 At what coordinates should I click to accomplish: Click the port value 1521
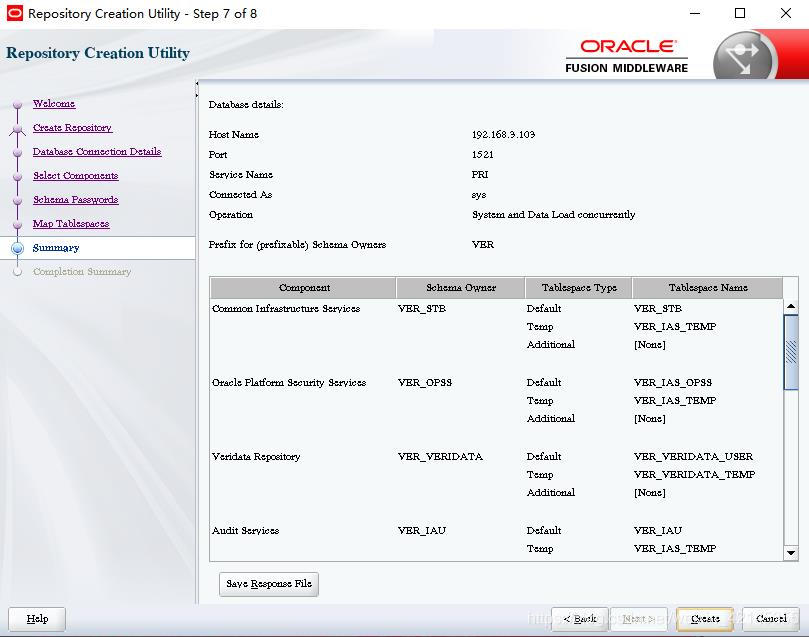[x=482, y=155]
